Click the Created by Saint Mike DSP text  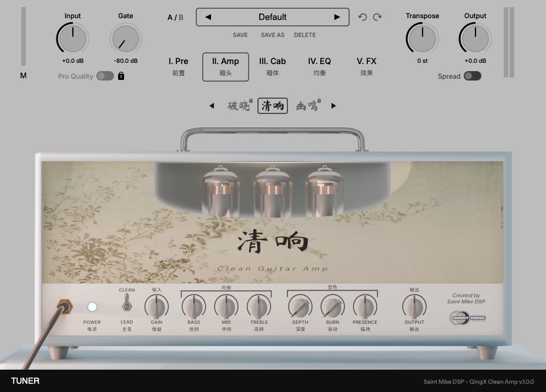(x=466, y=299)
